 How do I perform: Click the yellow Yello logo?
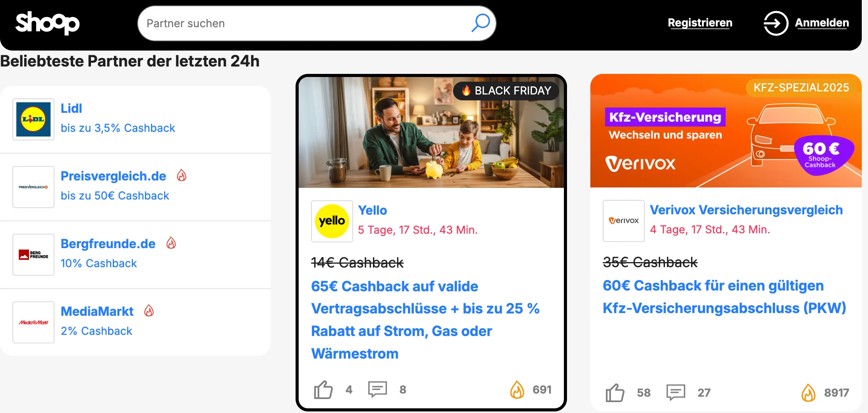(332, 221)
